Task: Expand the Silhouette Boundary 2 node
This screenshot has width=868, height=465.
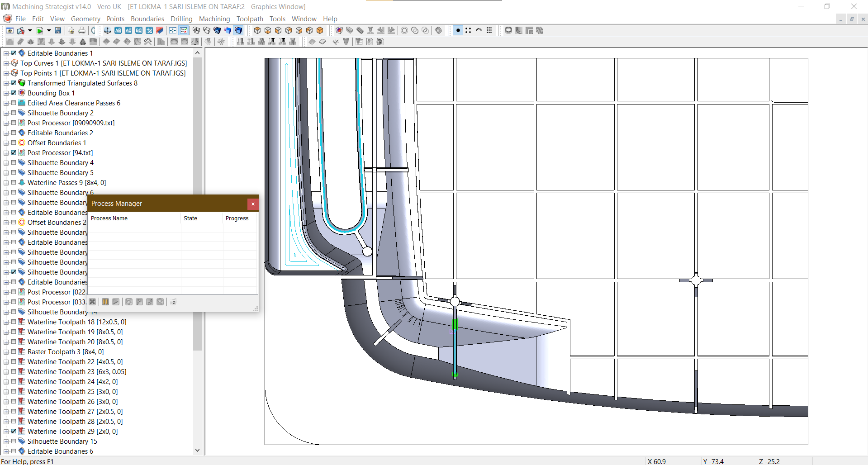Action: tap(6, 113)
